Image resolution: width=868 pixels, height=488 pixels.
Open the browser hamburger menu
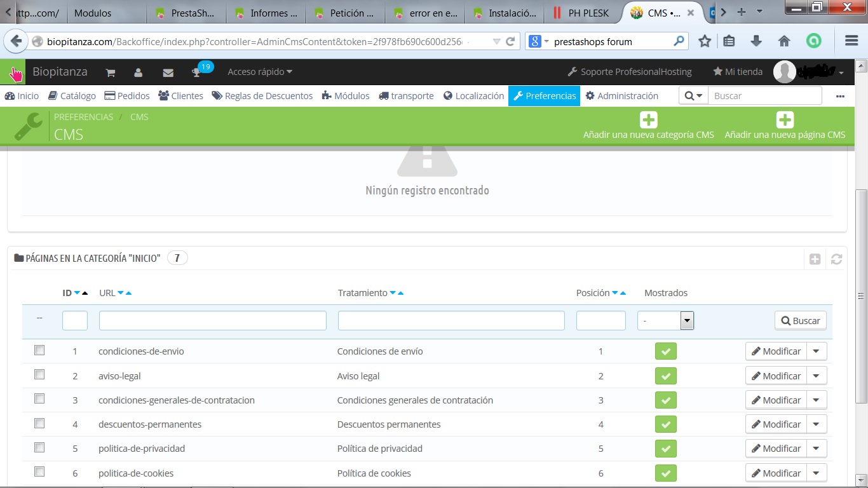pyautogui.click(x=852, y=41)
